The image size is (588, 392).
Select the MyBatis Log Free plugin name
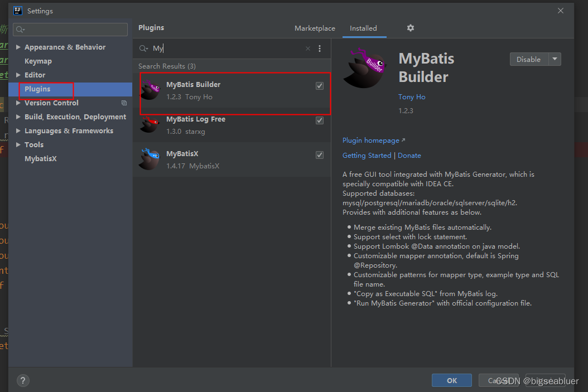pyautogui.click(x=196, y=119)
